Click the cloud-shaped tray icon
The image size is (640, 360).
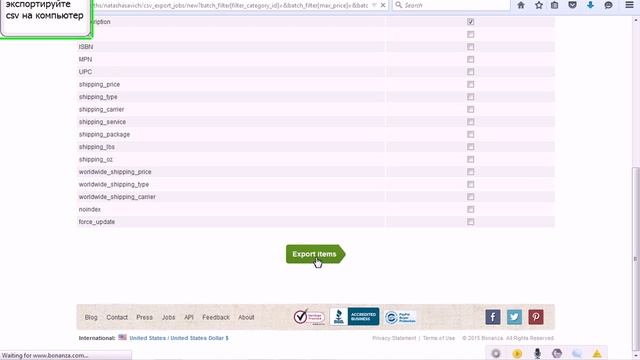tap(577, 353)
